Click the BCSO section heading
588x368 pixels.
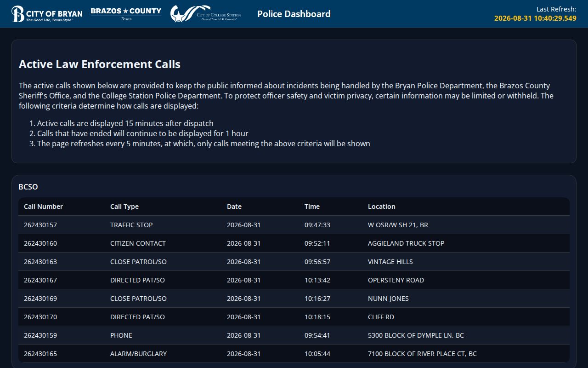(x=28, y=187)
